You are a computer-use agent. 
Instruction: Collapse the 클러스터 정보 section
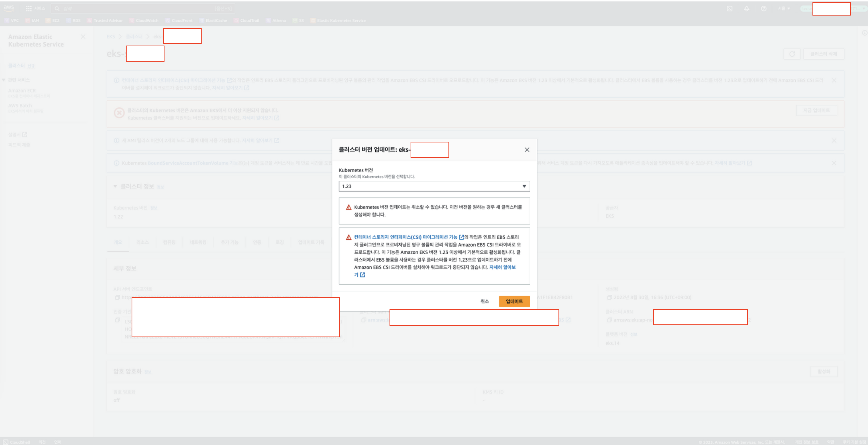click(x=115, y=186)
